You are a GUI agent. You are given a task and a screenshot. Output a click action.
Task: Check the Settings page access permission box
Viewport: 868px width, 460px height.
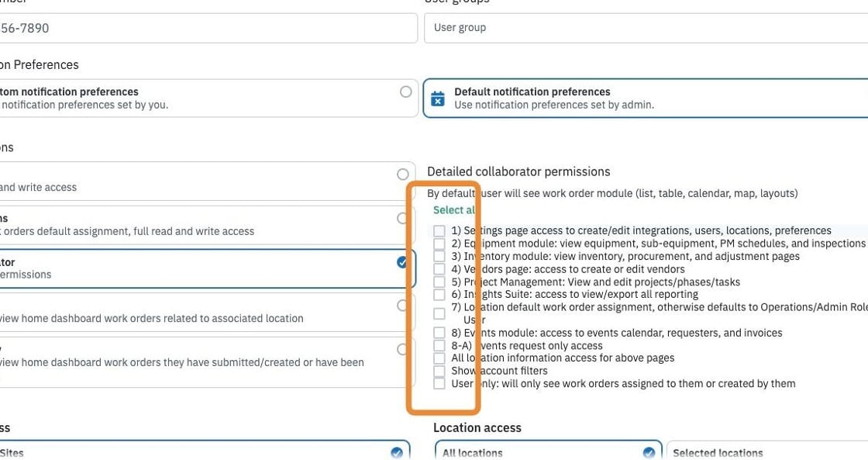point(439,230)
